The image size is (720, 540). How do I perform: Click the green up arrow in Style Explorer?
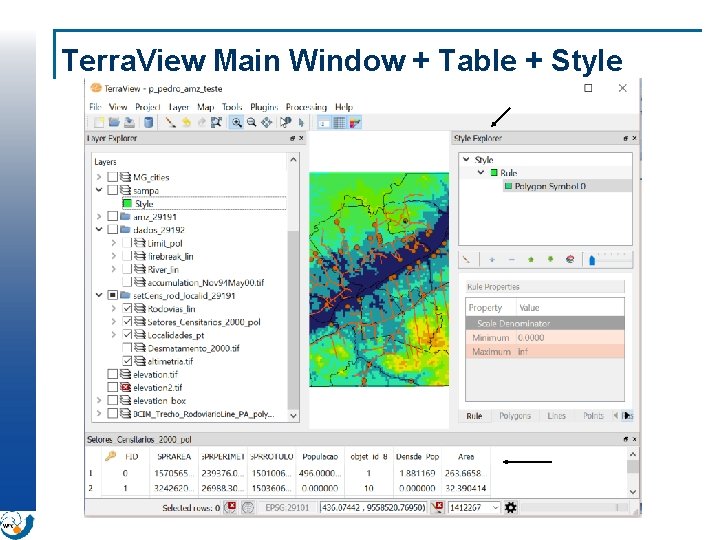coord(531,259)
